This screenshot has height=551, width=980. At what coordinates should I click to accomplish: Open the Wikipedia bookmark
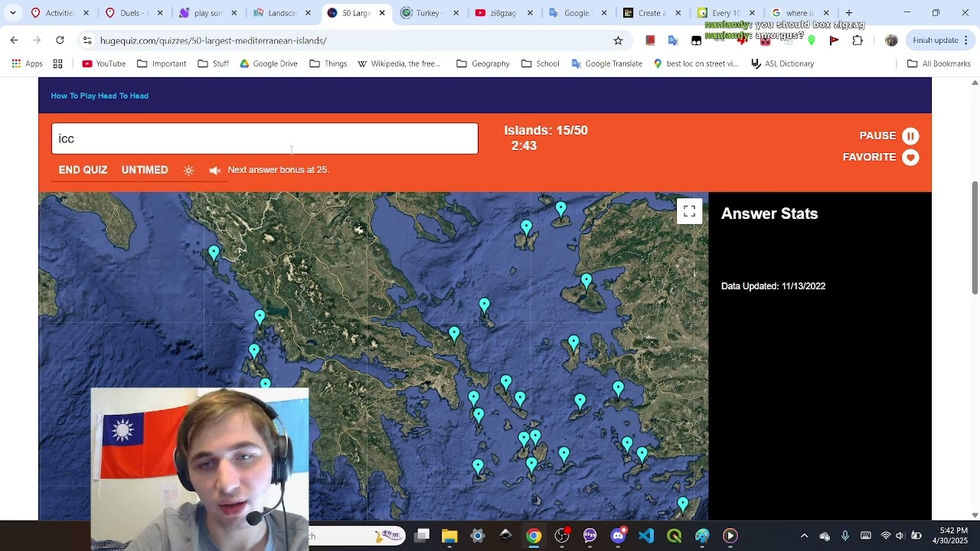(399, 64)
